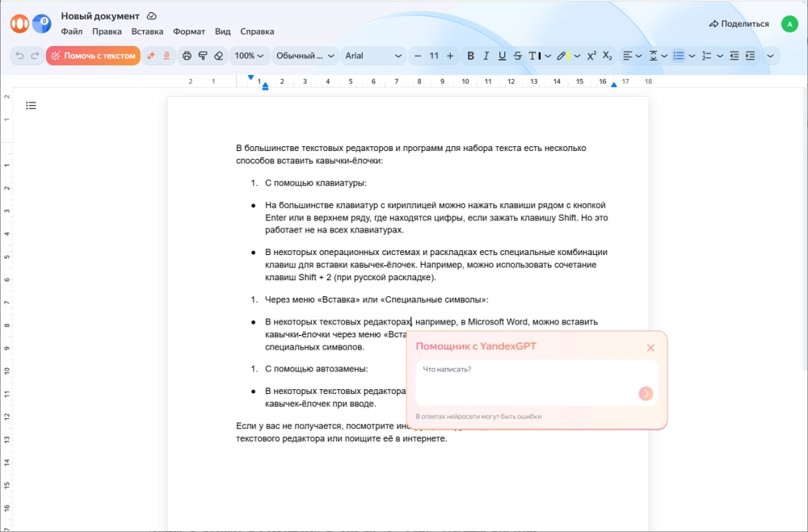The height and width of the screenshot is (532, 808).
Task: Expand bulleted list styles arrow
Action: click(692, 56)
